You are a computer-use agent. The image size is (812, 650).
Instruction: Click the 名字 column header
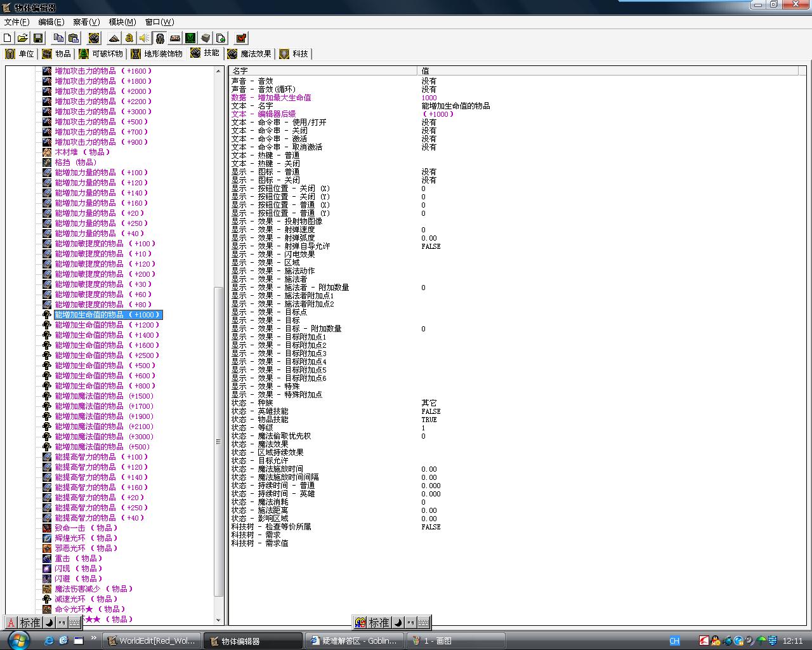point(324,71)
